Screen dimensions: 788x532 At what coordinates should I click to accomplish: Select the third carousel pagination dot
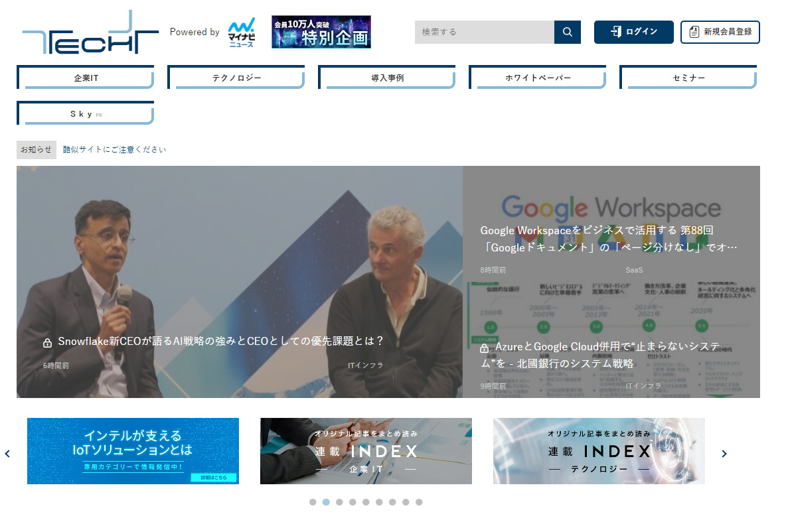click(339, 502)
